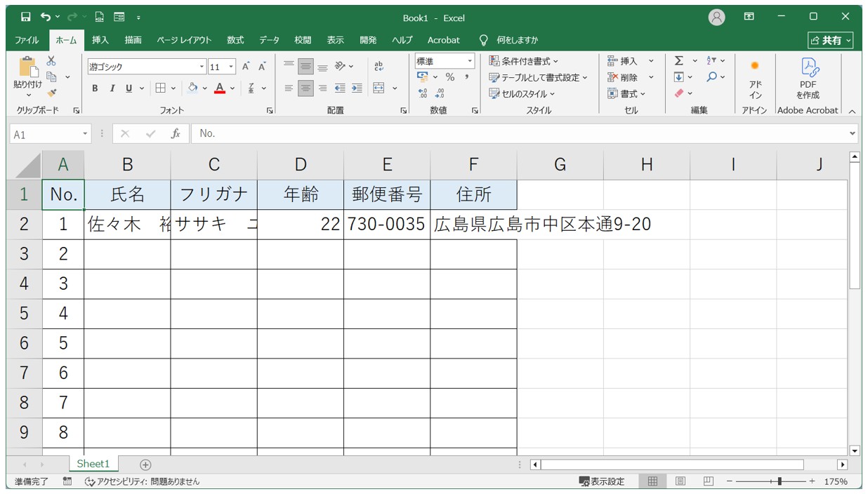The image size is (868, 494).
Task: Select the Sheet1 sheet tab
Action: (x=93, y=464)
